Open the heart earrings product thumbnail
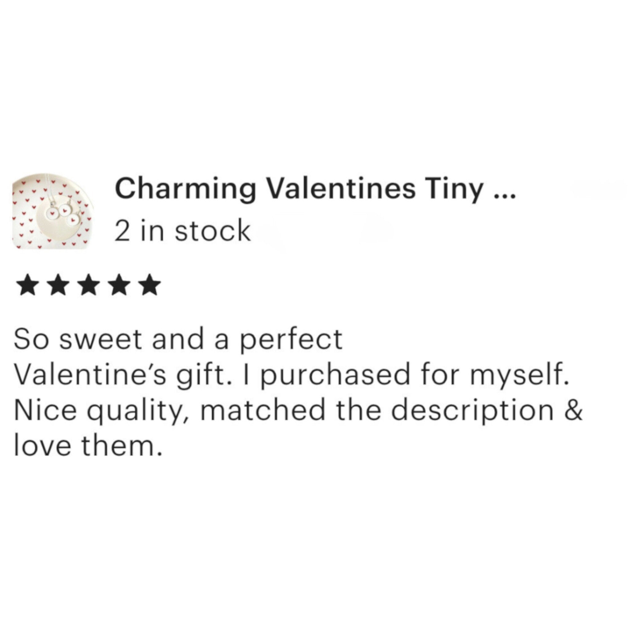 (x=53, y=211)
